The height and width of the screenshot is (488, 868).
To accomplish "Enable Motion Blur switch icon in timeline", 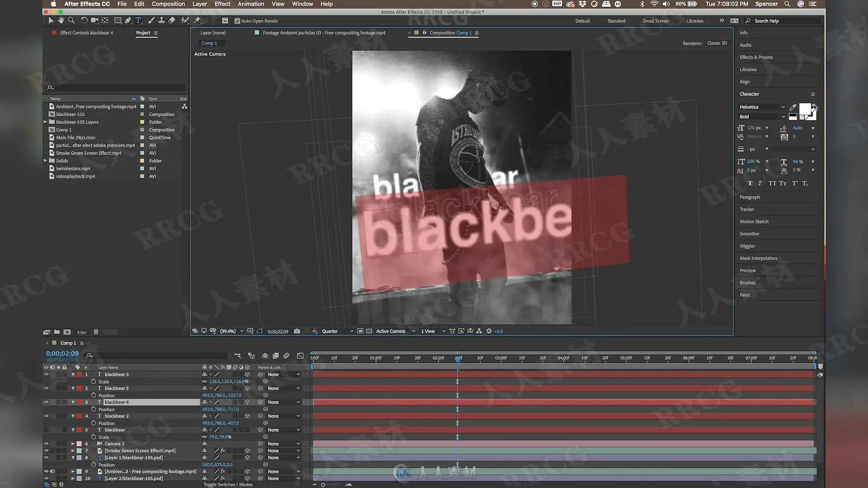I will point(287,356).
